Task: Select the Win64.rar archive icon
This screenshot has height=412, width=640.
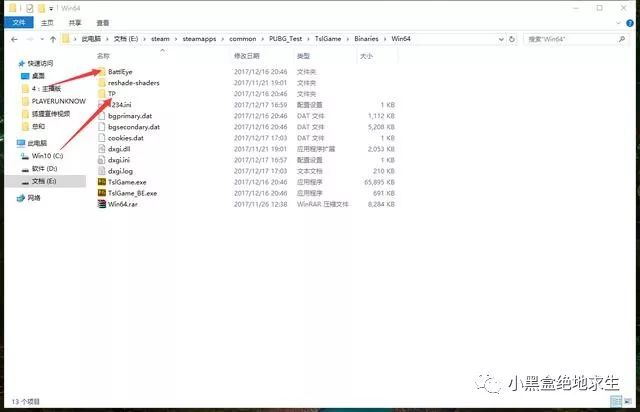Action: click(x=102, y=204)
